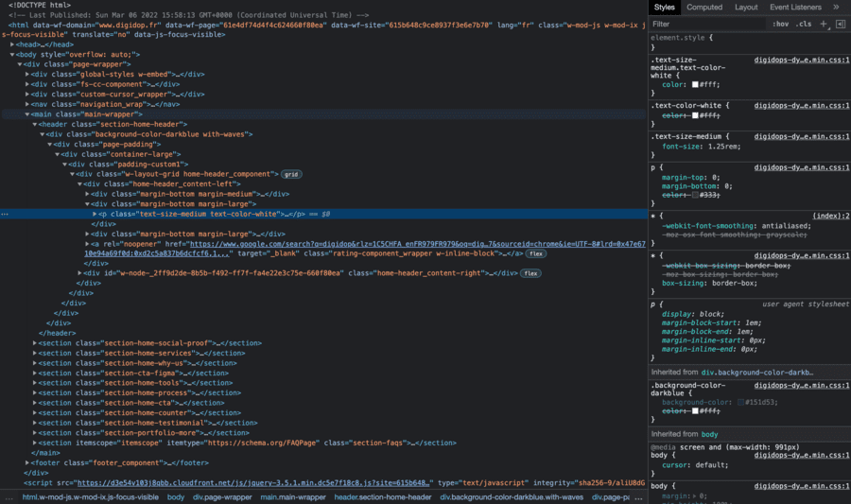Click the inherited-from div.background-color-darkb link
The width and height of the screenshot is (851, 504).
(757, 373)
